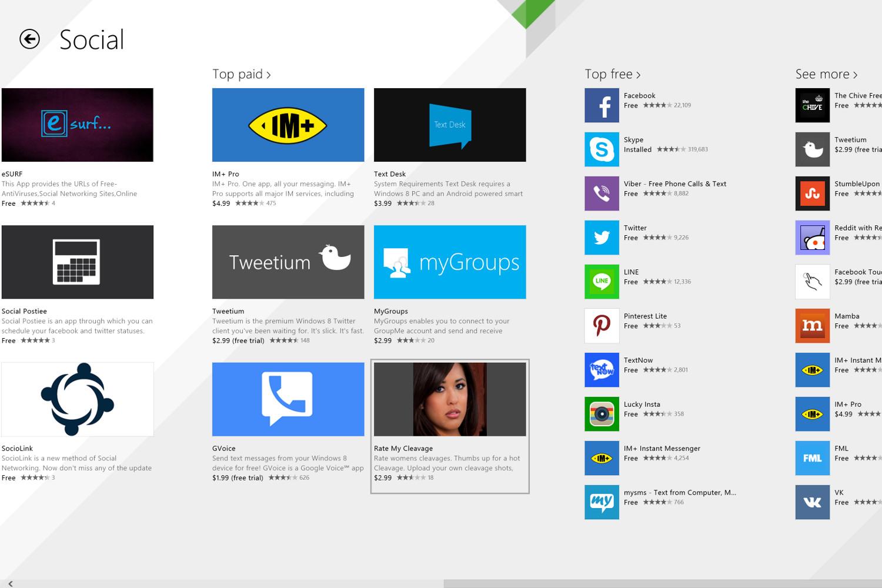This screenshot has width=882, height=588.
Task: Select the TextNow app icon
Action: pyautogui.click(x=602, y=370)
